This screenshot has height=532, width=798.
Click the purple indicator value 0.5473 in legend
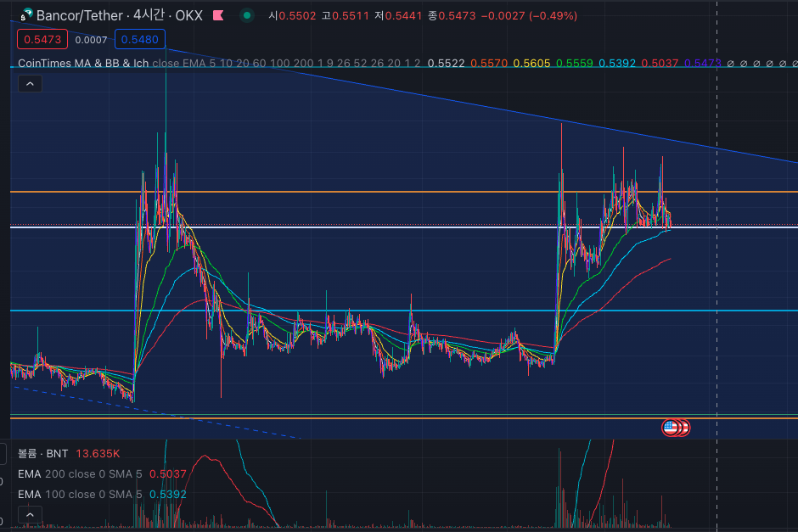pos(703,63)
